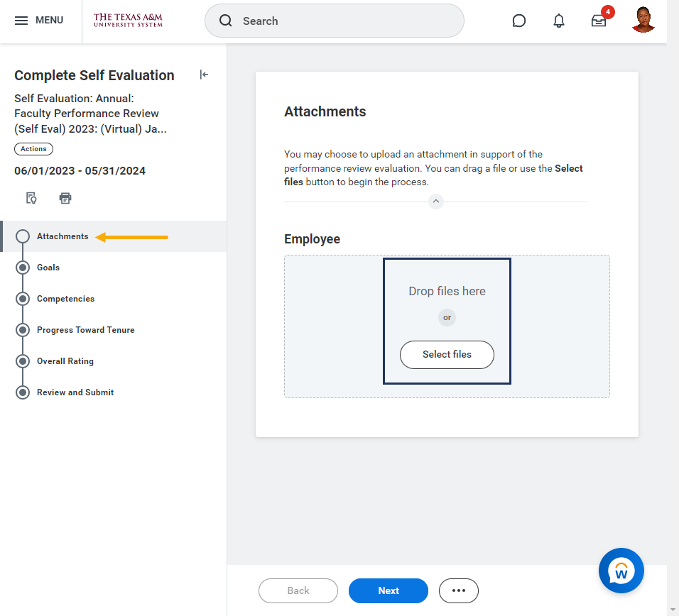Click the Select files button

pyautogui.click(x=447, y=354)
